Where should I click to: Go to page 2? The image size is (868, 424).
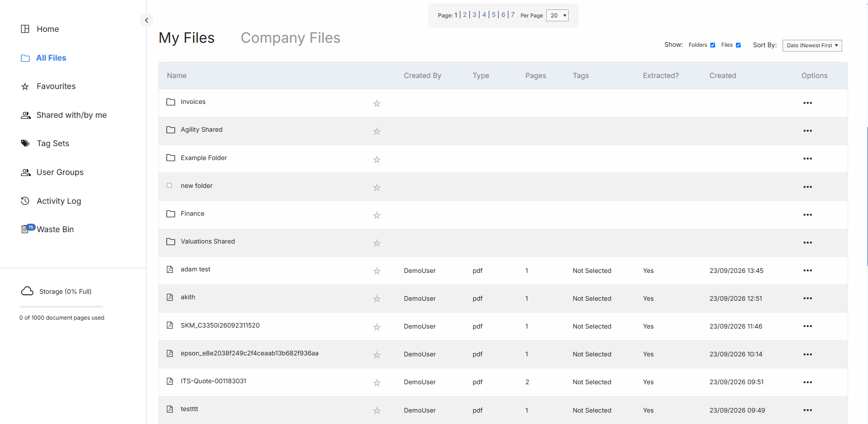(465, 15)
